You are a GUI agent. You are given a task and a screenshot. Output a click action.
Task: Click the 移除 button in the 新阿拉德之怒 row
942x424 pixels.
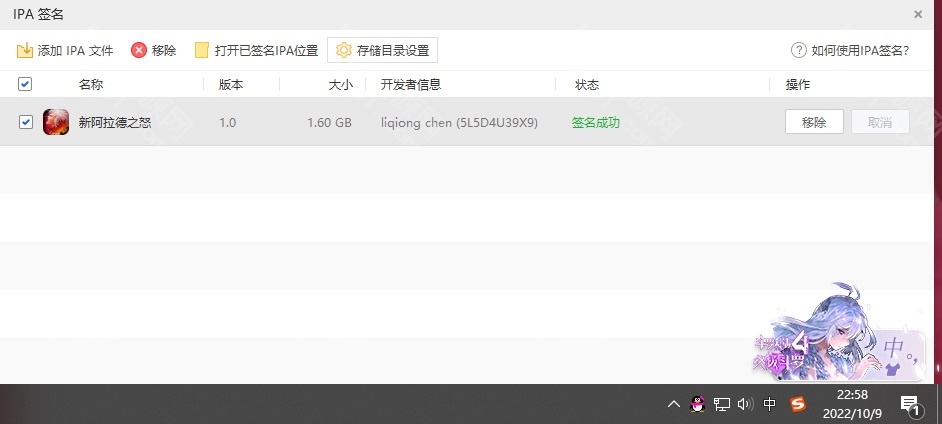click(814, 123)
